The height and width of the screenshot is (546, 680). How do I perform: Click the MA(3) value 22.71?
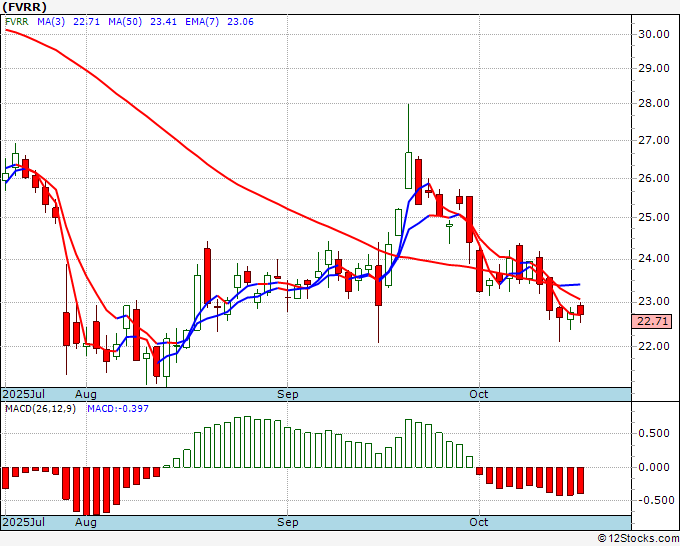[86, 22]
